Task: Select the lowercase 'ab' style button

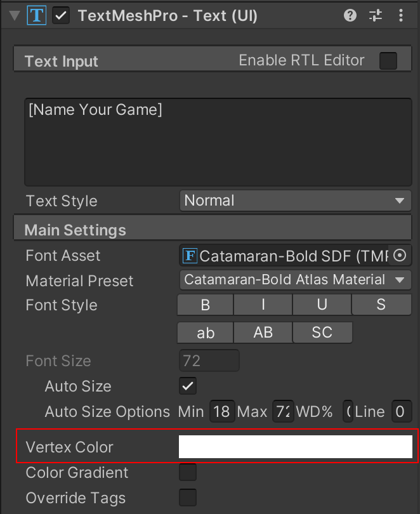Action: pos(205,333)
